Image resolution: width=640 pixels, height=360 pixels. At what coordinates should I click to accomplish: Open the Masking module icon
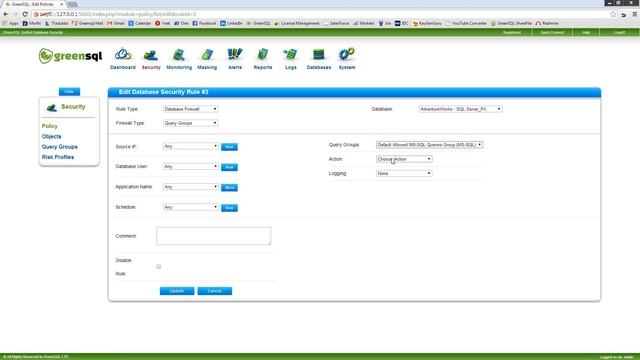207,59
